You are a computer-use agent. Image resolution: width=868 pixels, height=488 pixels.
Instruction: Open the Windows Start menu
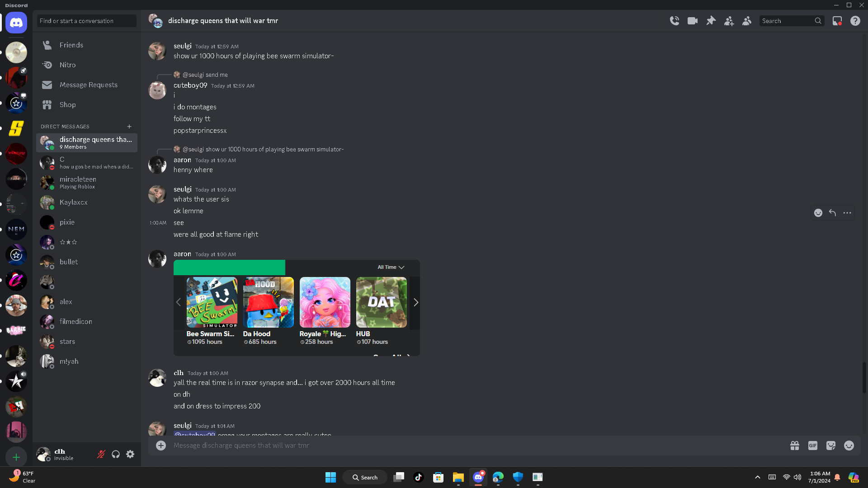click(x=331, y=477)
